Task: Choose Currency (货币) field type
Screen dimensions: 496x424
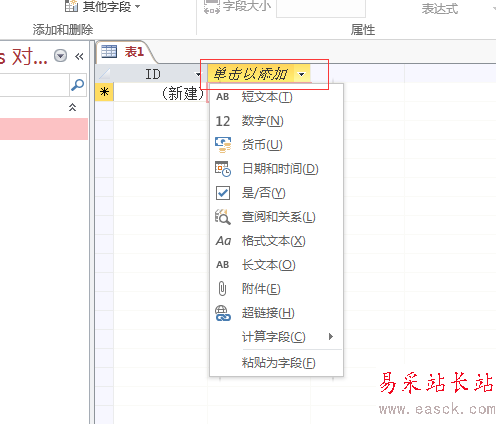Action: pos(276,145)
